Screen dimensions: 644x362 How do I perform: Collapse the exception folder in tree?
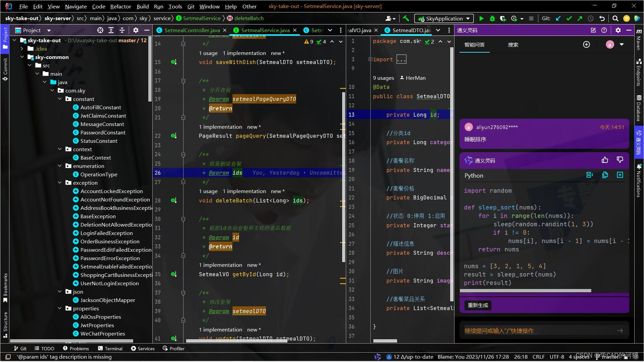(x=60, y=183)
